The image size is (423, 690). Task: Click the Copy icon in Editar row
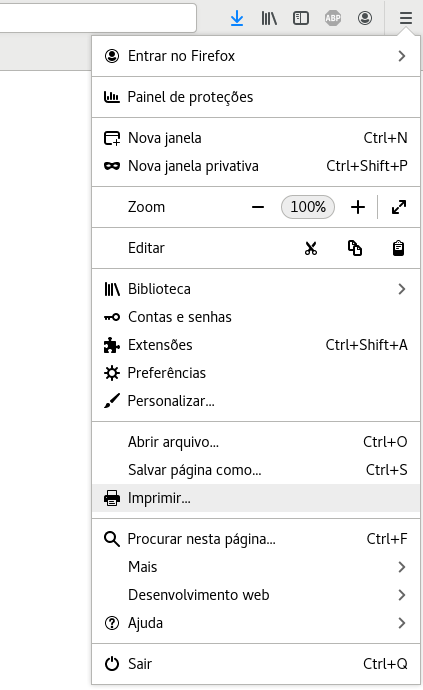[x=355, y=248]
